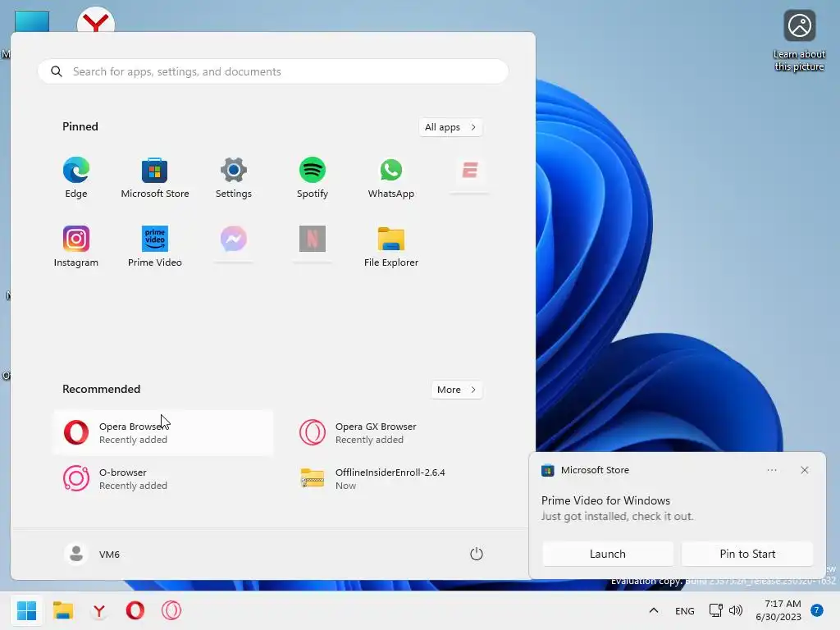Image resolution: width=840 pixels, height=630 pixels.
Task: Open recommended Opera Browser
Action: (x=163, y=433)
